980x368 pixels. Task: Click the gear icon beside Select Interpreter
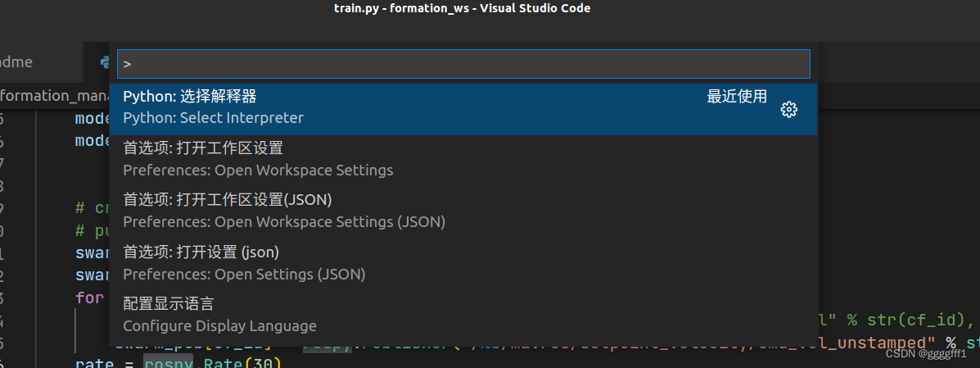[788, 110]
